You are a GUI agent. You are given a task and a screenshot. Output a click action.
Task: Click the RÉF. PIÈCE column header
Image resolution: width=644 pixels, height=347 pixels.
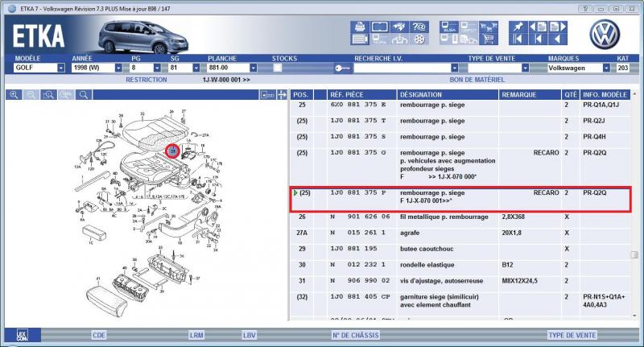coord(361,95)
